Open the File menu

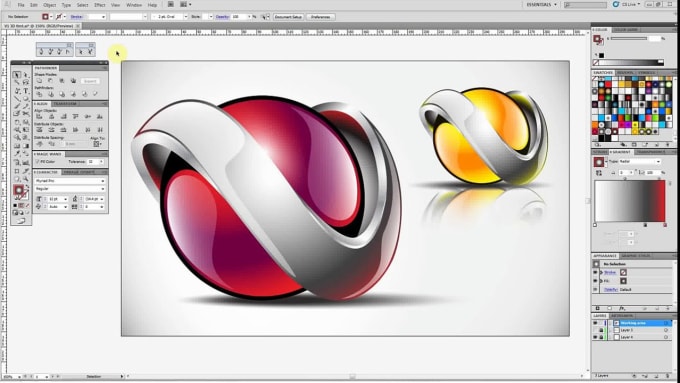[x=21, y=5]
